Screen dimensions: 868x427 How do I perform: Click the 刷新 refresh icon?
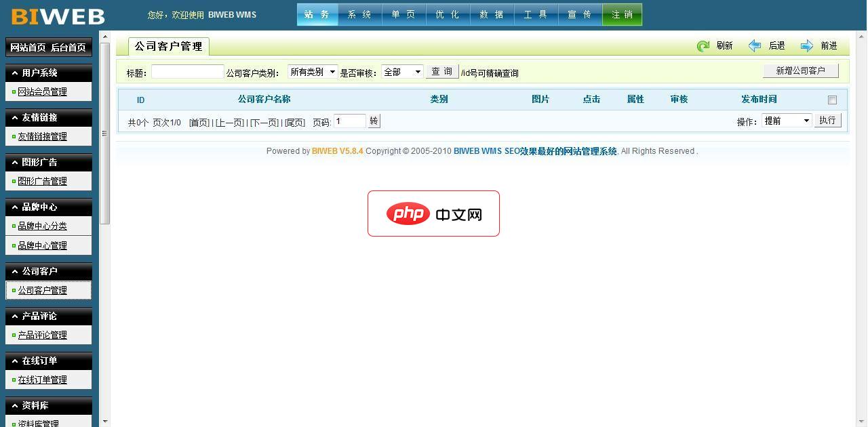[x=705, y=45]
